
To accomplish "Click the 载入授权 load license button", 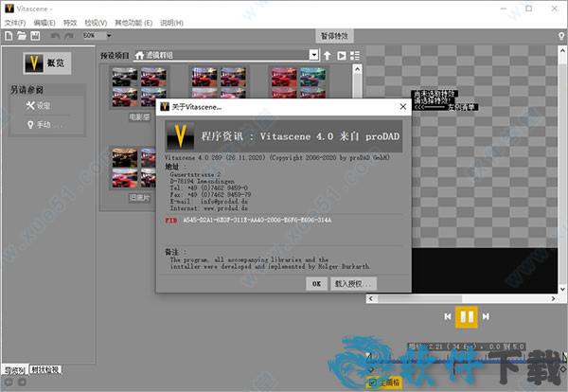I will coord(355,283).
